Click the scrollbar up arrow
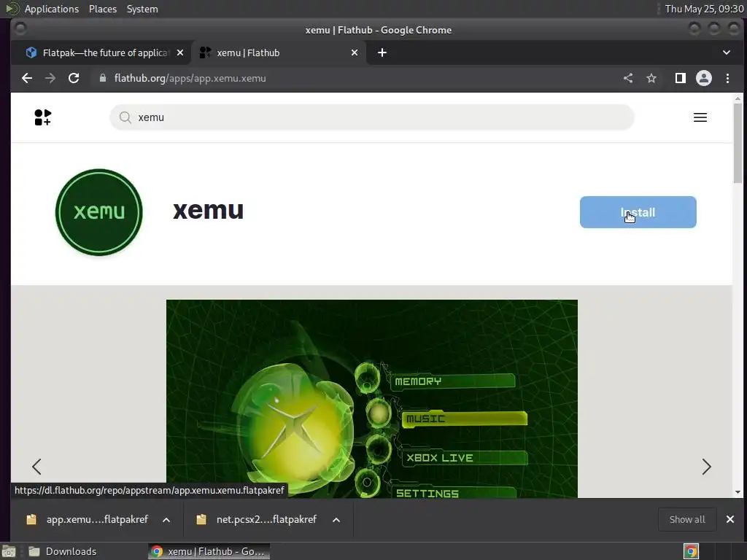This screenshot has height=560, width=747. point(738,98)
